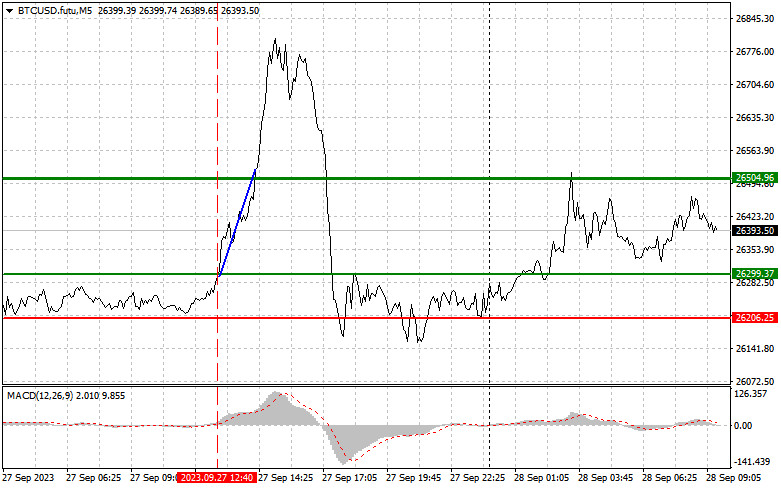Select the 27 Sep 06:25 time label
Image resolution: width=781 pixels, height=489 pixels.
(93, 478)
